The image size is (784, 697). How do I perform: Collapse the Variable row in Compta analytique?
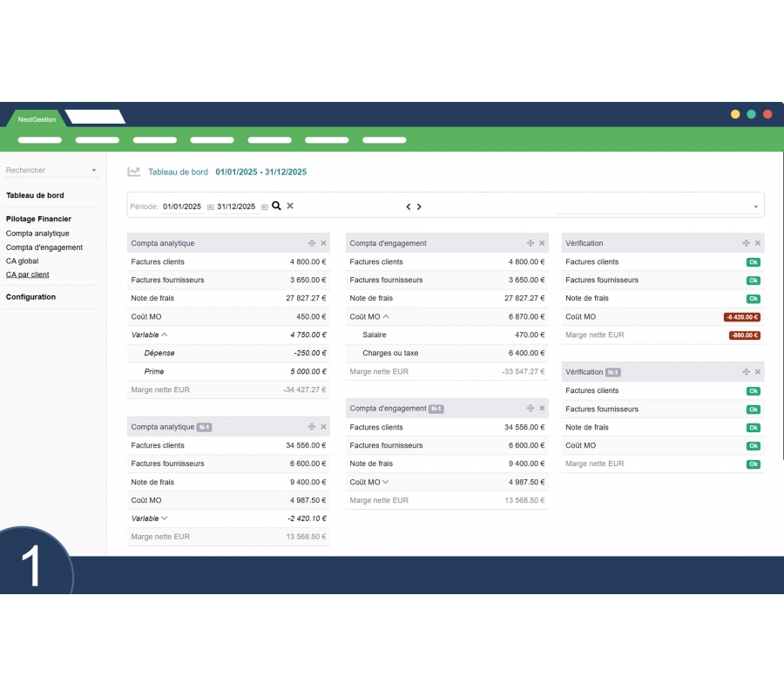pyautogui.click(x=165, y=335)
